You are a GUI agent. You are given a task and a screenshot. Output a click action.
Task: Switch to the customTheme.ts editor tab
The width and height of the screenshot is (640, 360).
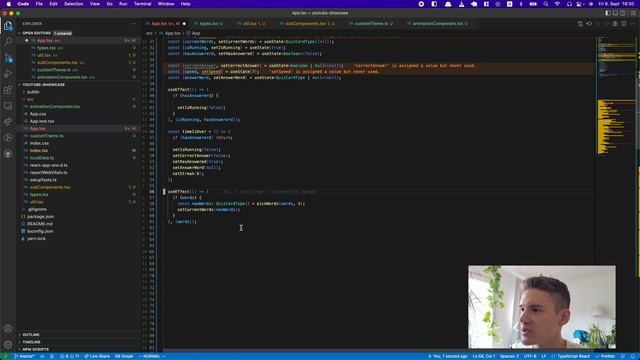coord(372,24)
